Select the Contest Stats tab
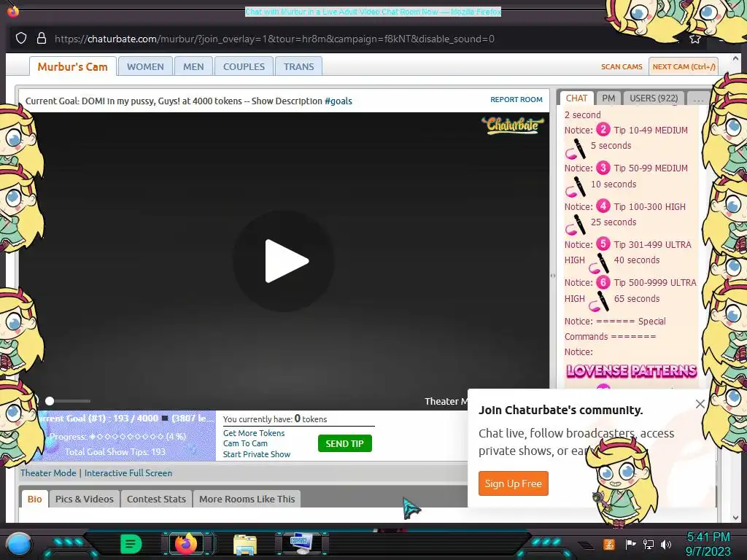Viewport: 747px width, 560px height. point(156,499)
